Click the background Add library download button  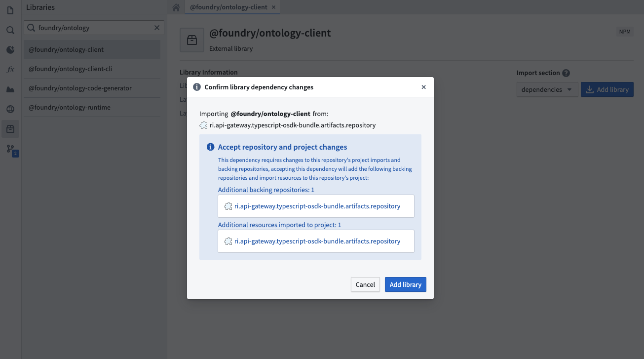pos(607,89)
